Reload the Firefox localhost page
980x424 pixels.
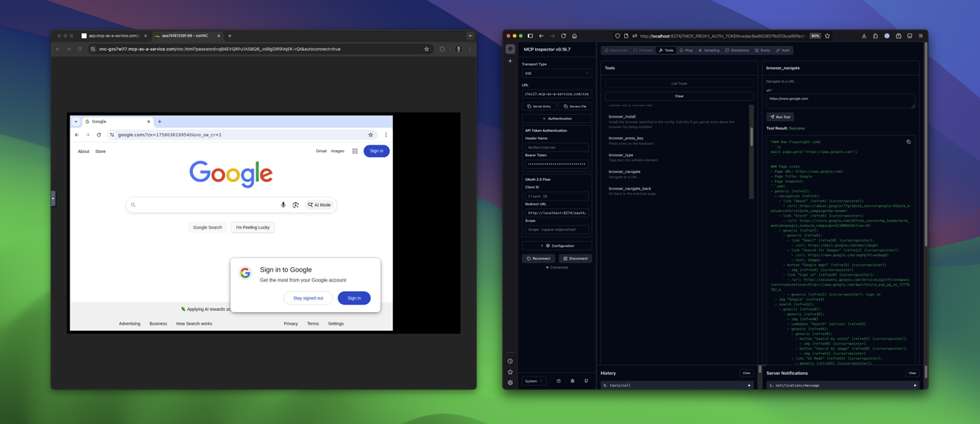tap(563, 36)
